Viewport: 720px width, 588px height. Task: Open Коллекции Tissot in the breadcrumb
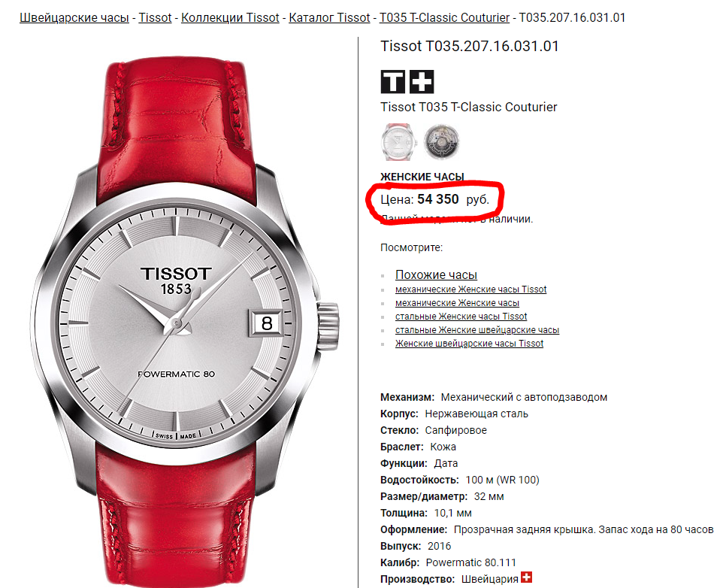(x=230, y=17)
